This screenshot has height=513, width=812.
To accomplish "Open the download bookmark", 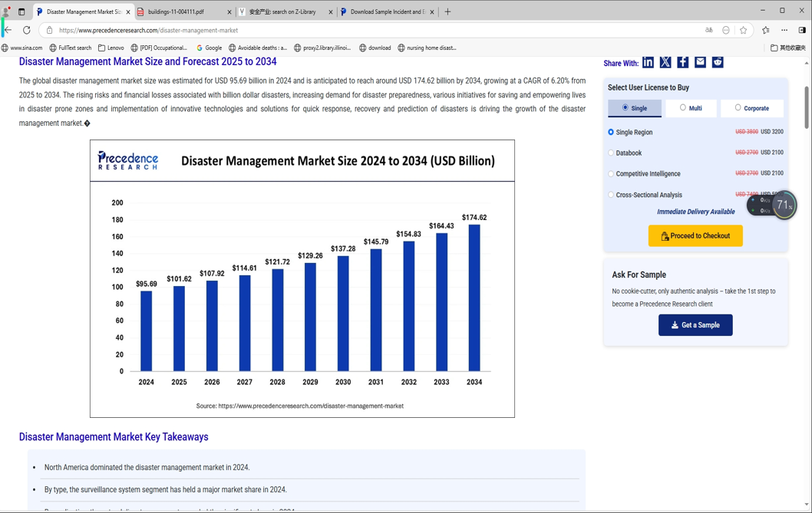I will 375,48.
